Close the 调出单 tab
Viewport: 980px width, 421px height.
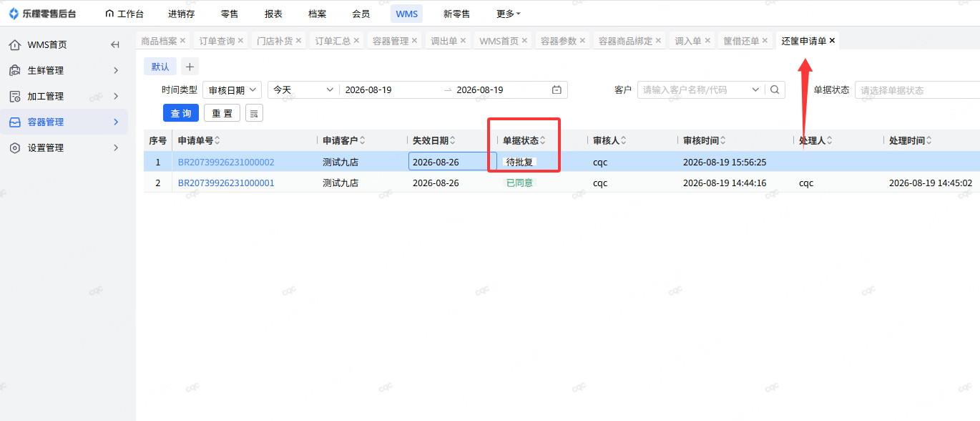pyautogui.click(x=463, y=41)
